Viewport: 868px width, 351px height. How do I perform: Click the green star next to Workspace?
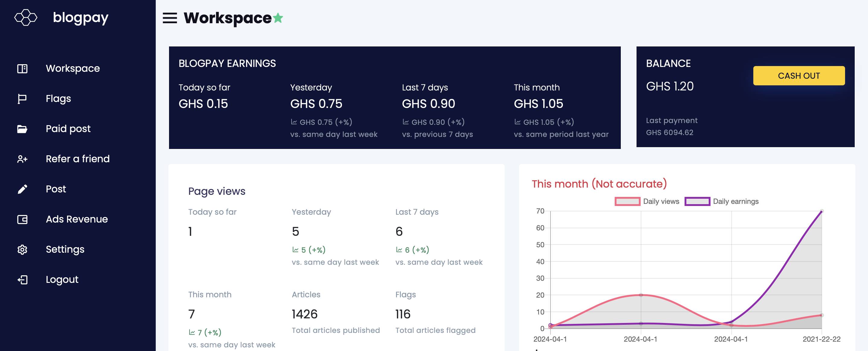(x=278, y=18)
